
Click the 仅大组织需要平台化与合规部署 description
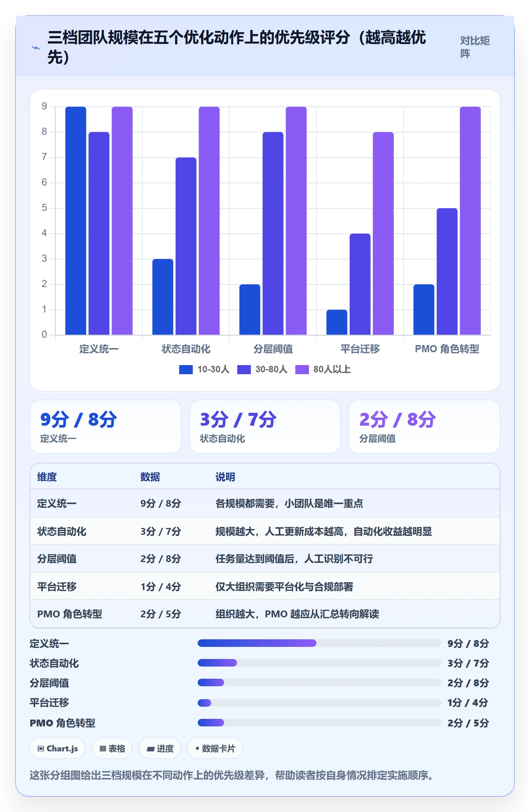tap(284, 587)
